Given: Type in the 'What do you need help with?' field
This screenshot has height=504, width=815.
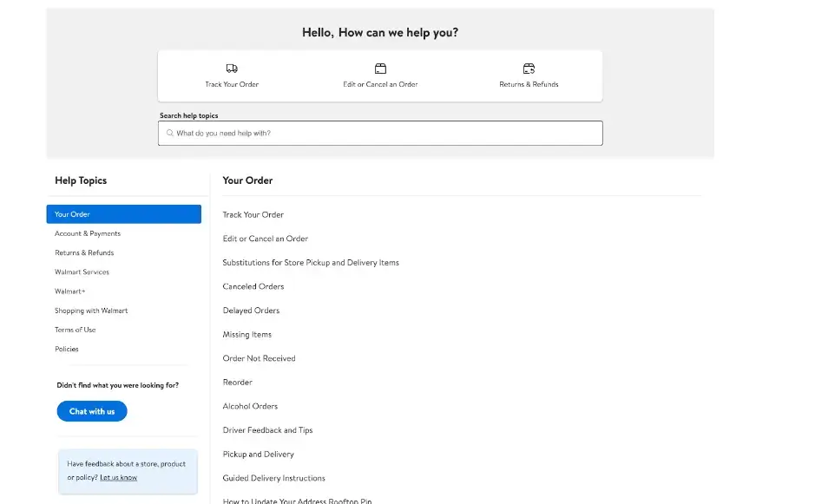Looking at the screenshot, I should 382,134.
